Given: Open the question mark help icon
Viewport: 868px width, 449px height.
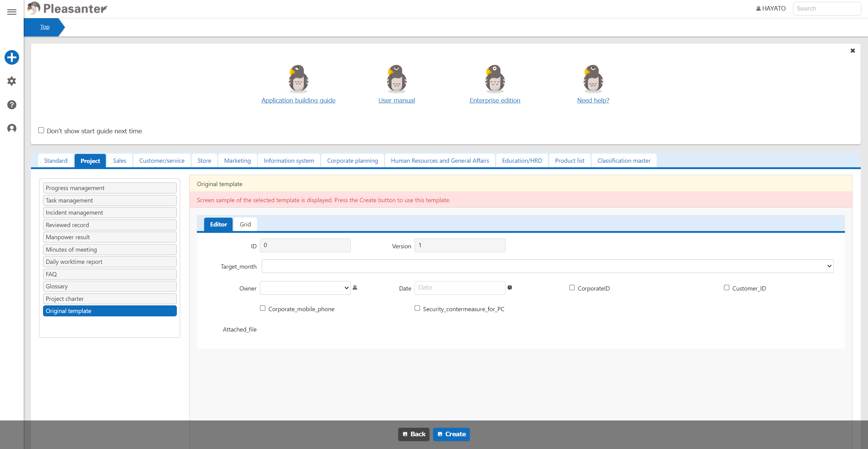Looking at the screenshot, I should pos(12,104).
